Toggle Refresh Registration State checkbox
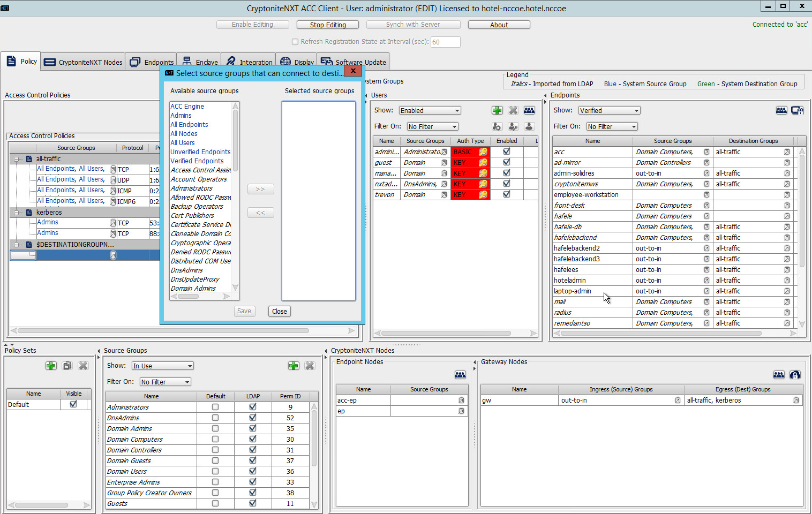 click(x=295, y=42)
